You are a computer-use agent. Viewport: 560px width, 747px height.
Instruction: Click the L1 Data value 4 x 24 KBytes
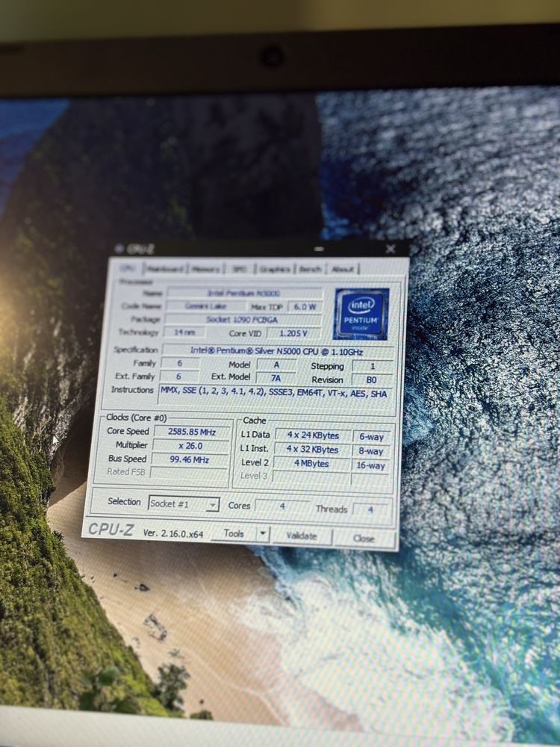tap(312, 436)
